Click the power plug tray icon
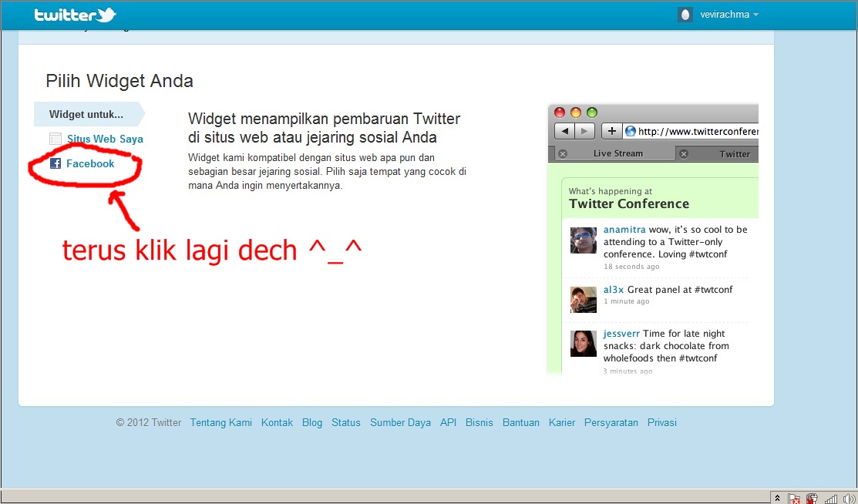The width and height of the screenshot is (858, 504). 812,499
